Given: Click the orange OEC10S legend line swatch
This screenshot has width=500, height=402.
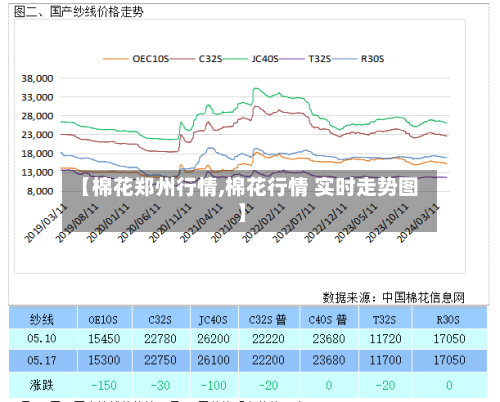Looking at the screenshot, I should (x=116, y=59).
